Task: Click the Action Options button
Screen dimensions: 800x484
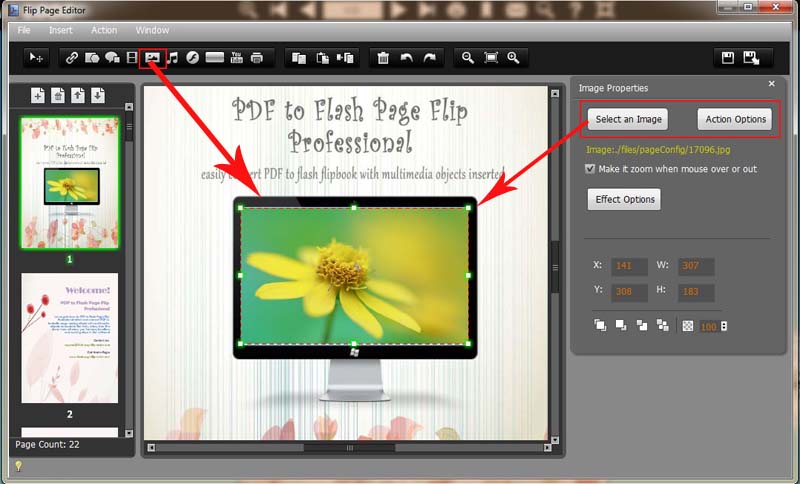Action: pos(735,119)
